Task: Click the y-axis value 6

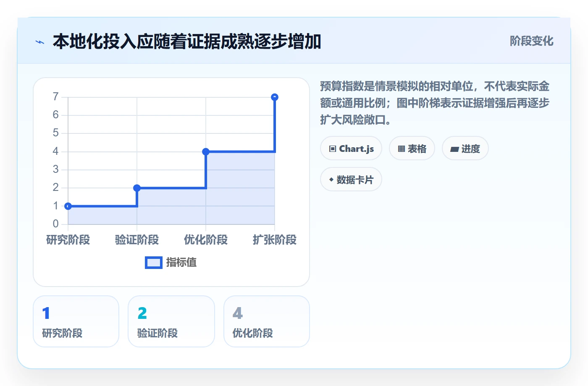Action: (x=55, y=115)
